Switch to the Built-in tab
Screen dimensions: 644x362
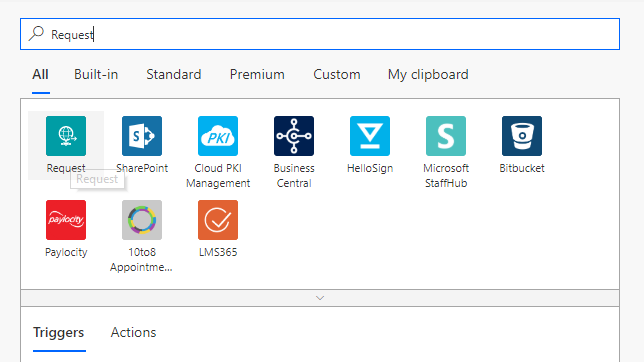[96, 74]
